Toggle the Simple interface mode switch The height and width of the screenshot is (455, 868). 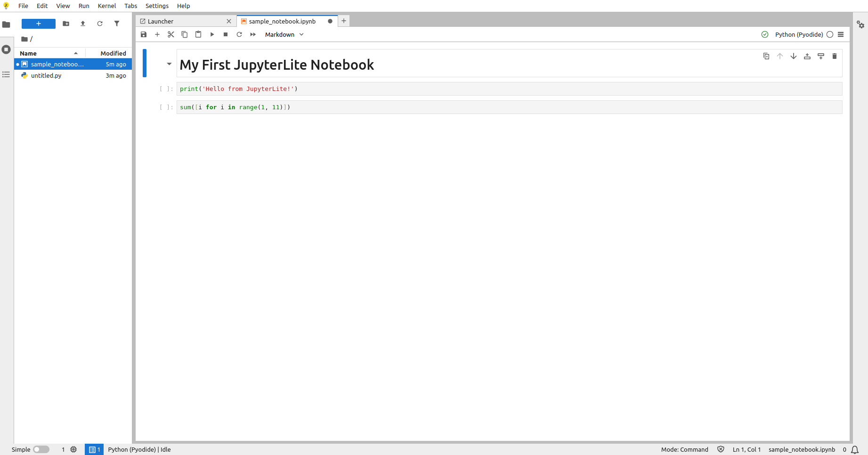tap(41, 449)
